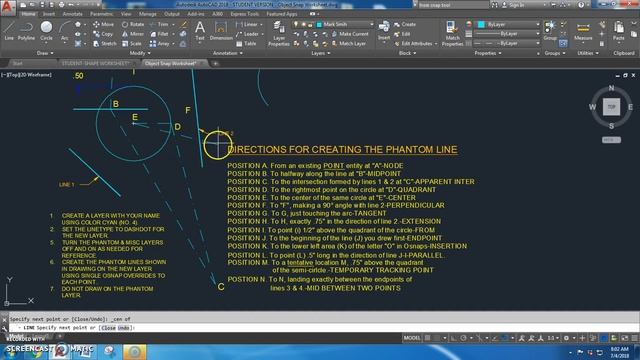Screen dimensions: 640x360
Task: Click the Erase pencil icon in Modify
Action: coord(184,24)
